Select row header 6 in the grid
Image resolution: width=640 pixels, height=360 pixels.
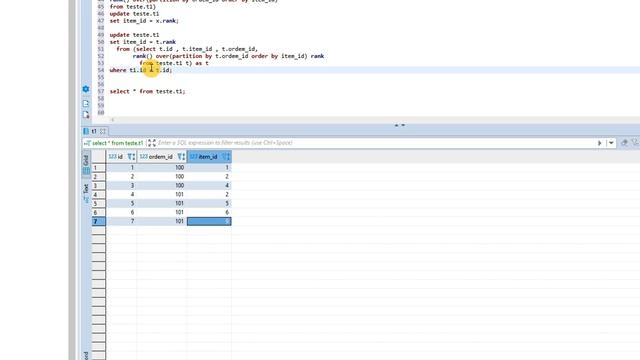click(x=98, y=213)
